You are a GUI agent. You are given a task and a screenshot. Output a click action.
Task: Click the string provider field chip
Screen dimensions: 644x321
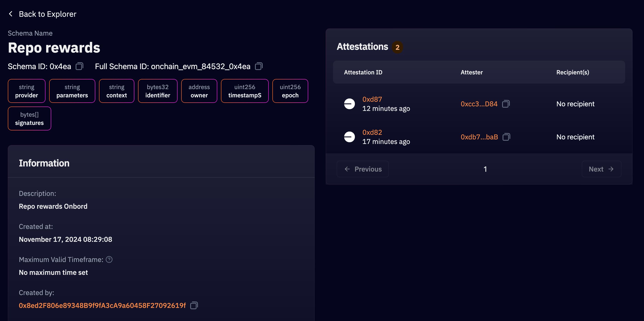tap(26, 91)
